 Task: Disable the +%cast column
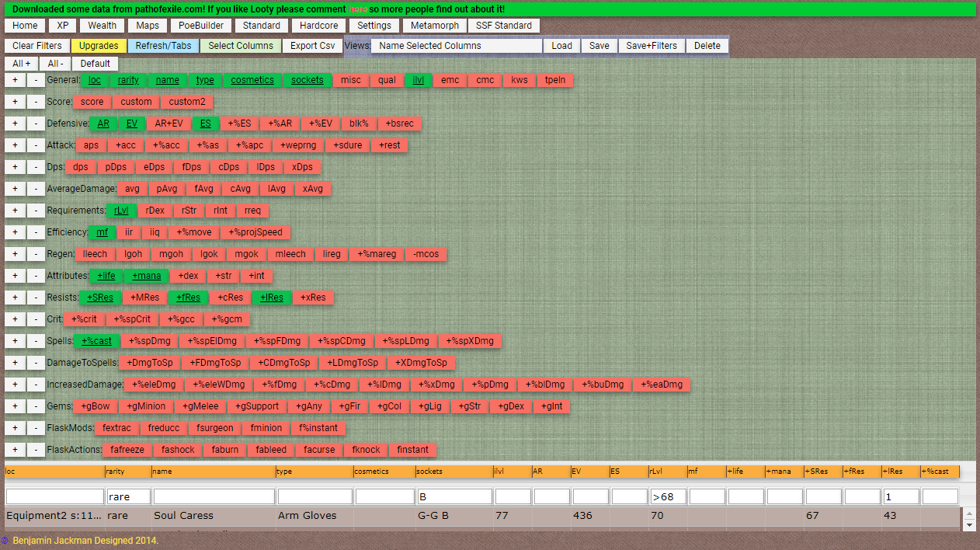coord(97,341)
